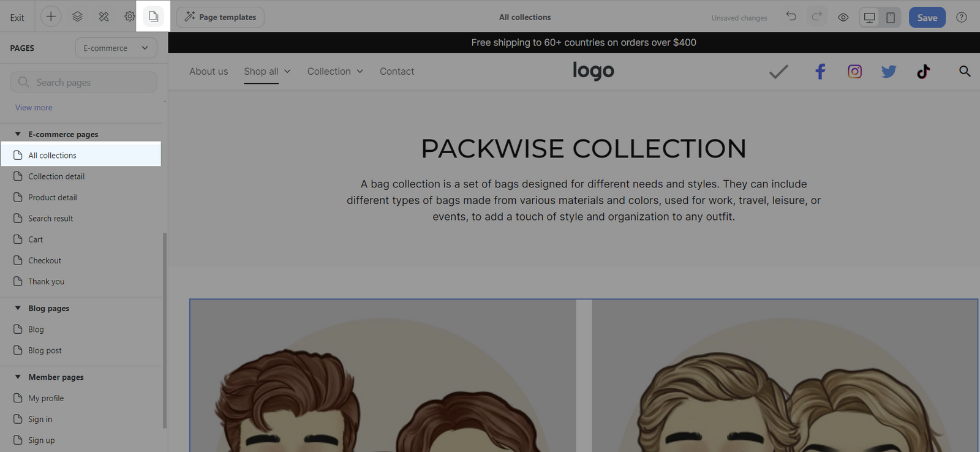Click the Twitter icon
This screenshot has height=452, width=980.
click(x=889, y=72)
